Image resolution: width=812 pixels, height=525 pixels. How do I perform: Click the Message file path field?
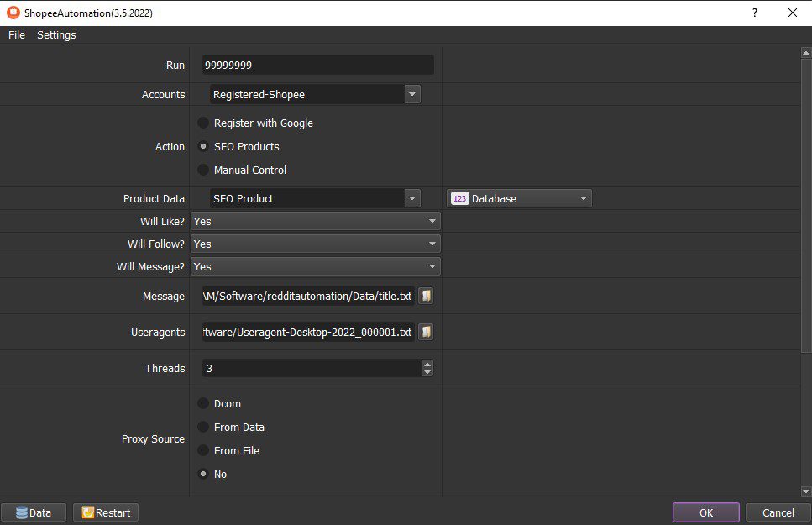(308, 296)
